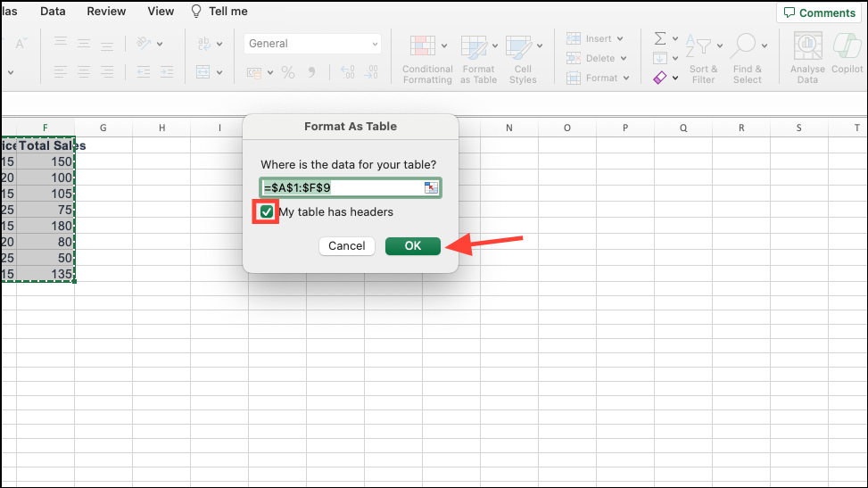Switch to the View tab
The image size is (868, 488).
161,11
